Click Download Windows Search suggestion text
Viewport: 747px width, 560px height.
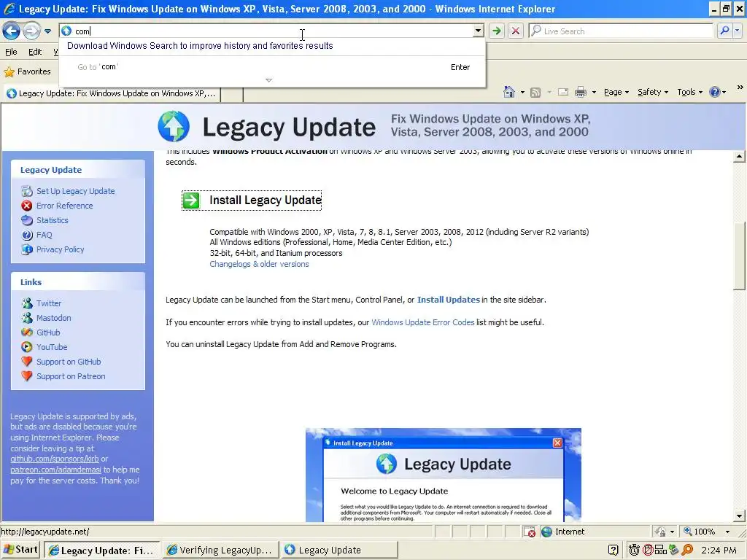click(200, 46)
